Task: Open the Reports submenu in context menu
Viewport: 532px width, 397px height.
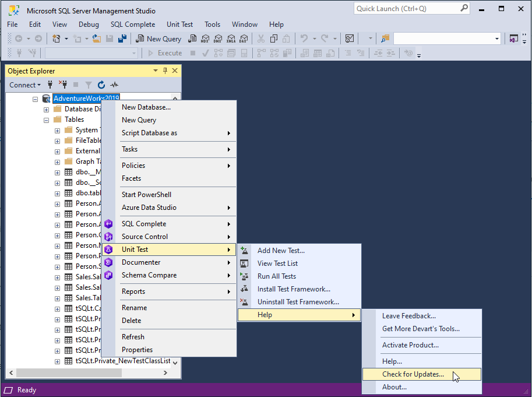Action: click(168, 291)
